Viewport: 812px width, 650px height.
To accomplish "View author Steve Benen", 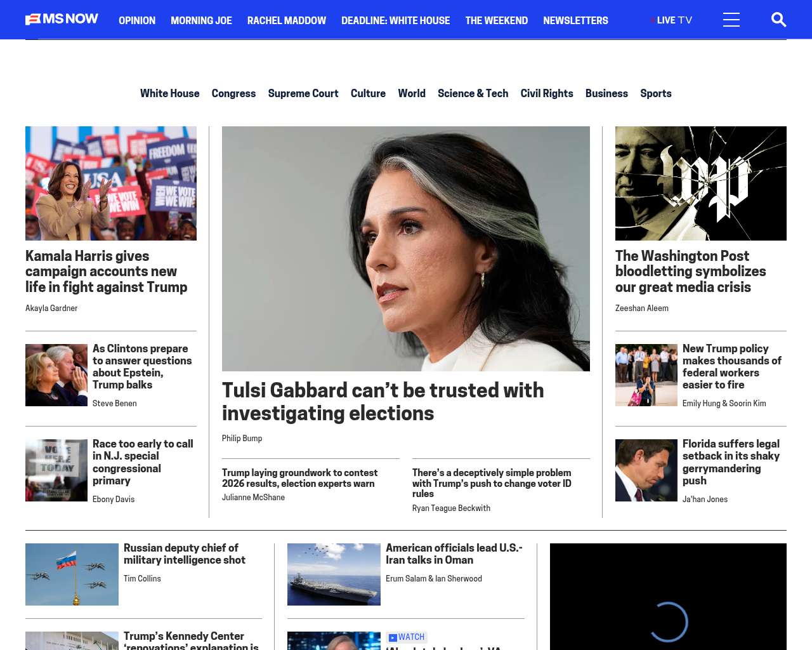I will tap(114, 403).
